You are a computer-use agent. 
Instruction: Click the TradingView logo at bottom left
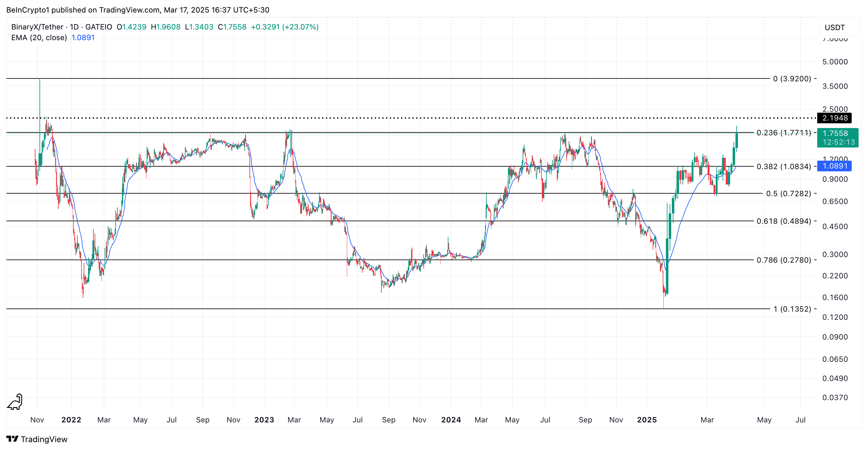pos(36,439)
